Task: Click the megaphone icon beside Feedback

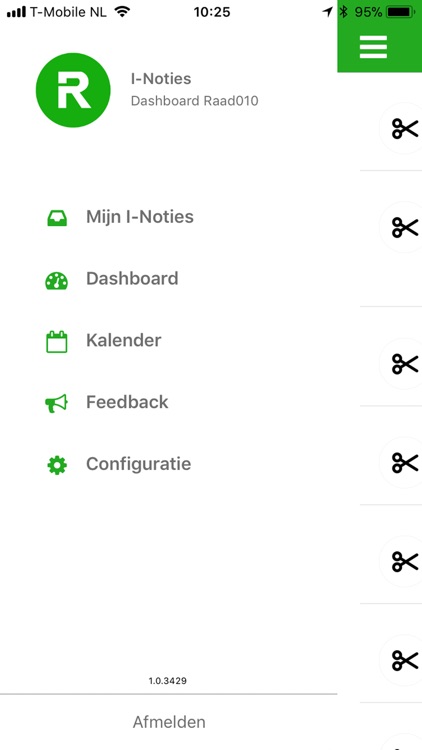Action: pyautogui.click(x=56, y=404)
